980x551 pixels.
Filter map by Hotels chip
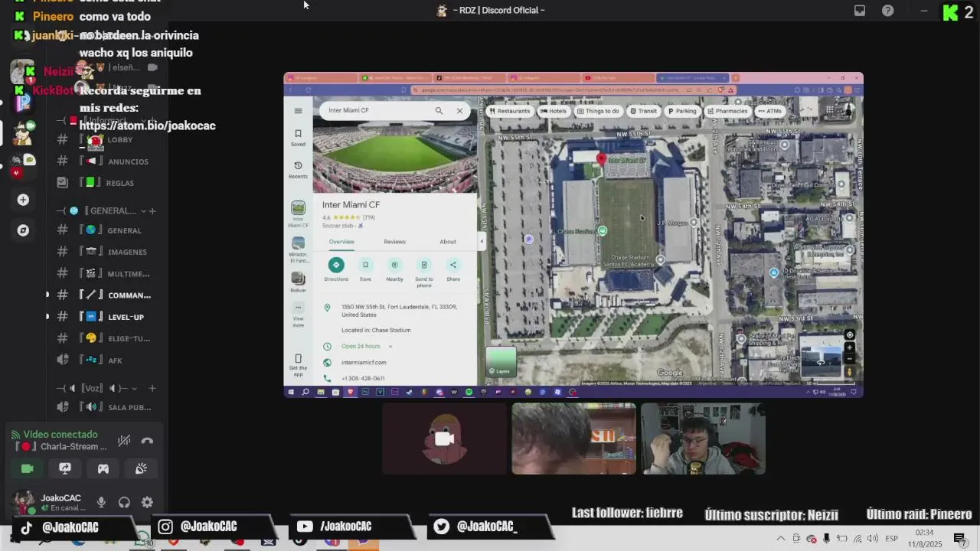pos(554,111)
